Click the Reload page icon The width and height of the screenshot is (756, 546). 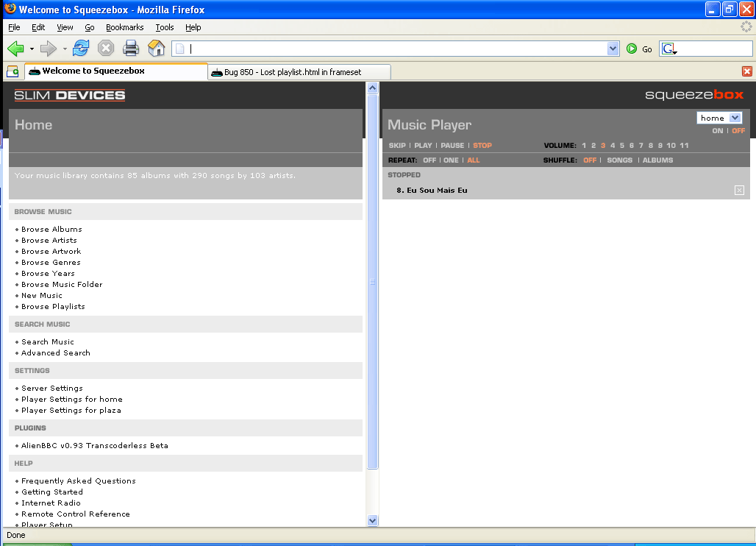[81, 49]
